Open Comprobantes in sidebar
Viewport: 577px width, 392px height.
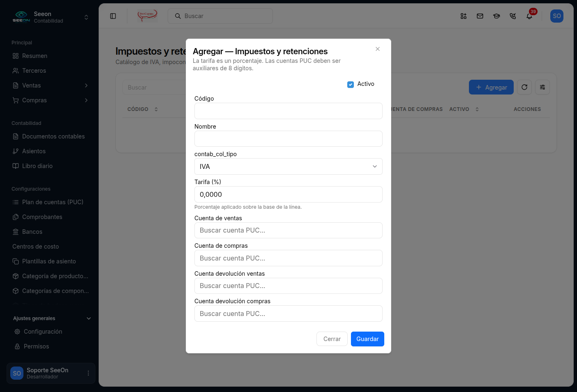pyautogui.click(x=51, y=217)
